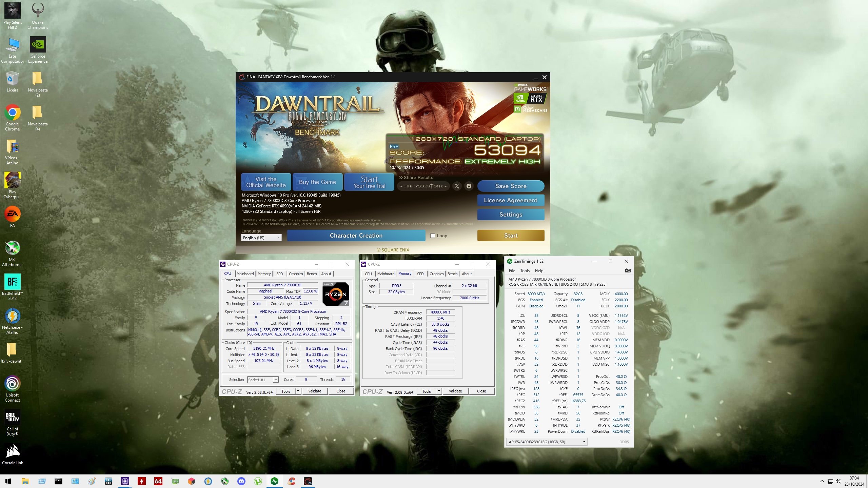Open the Lixeira recycle bin
Screen dimensions: 868x488
pyautogui.click(x=12, y=82)
